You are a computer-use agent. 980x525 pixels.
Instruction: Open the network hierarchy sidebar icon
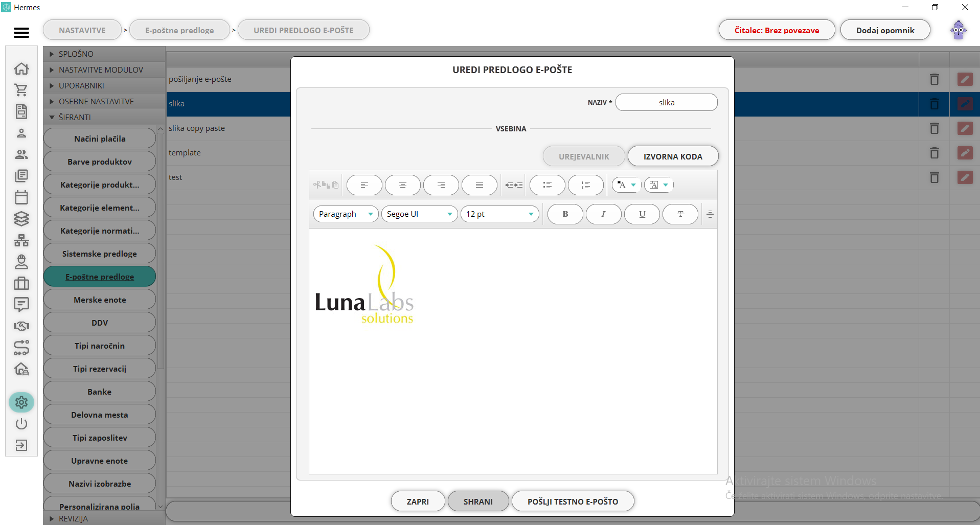[x=21, y=240]
